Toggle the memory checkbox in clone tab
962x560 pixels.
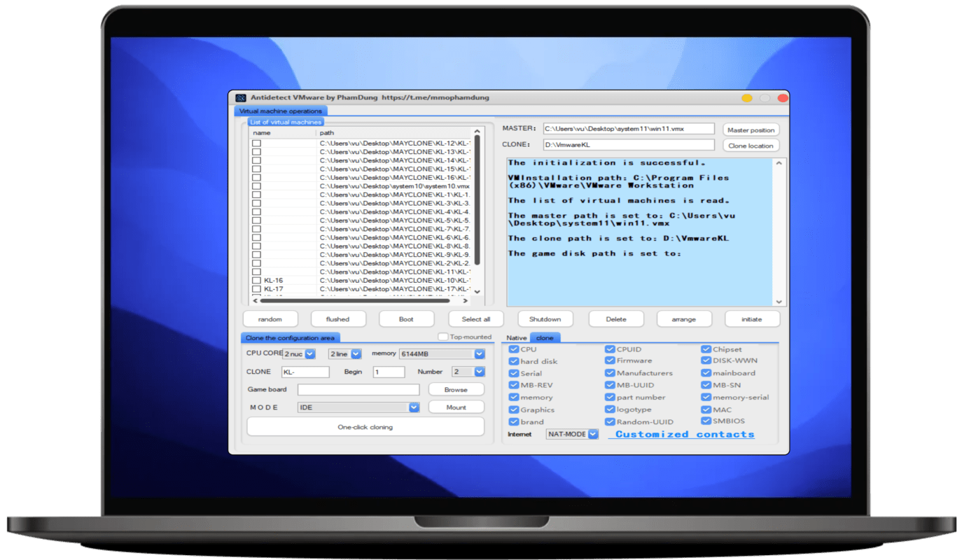[515, 397]
